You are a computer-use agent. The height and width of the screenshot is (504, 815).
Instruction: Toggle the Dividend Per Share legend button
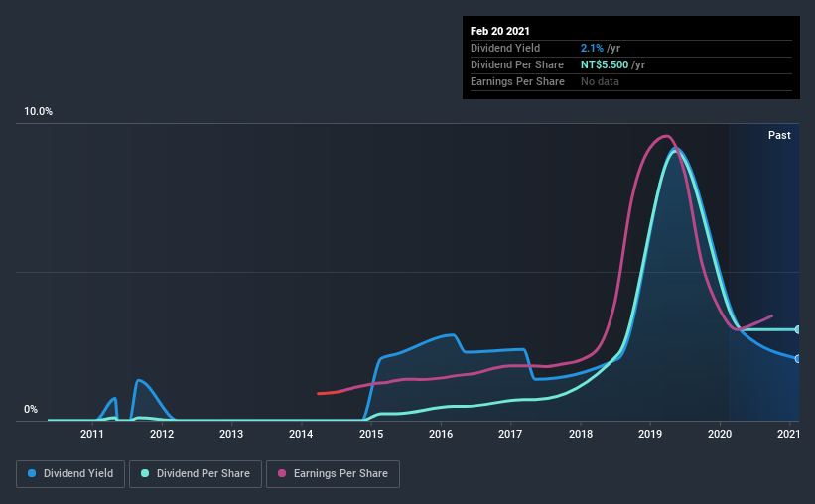coord(196,474)
